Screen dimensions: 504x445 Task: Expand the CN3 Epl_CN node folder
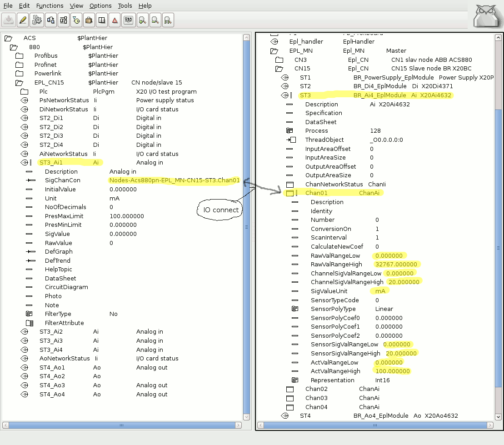[x=279, y=60]
